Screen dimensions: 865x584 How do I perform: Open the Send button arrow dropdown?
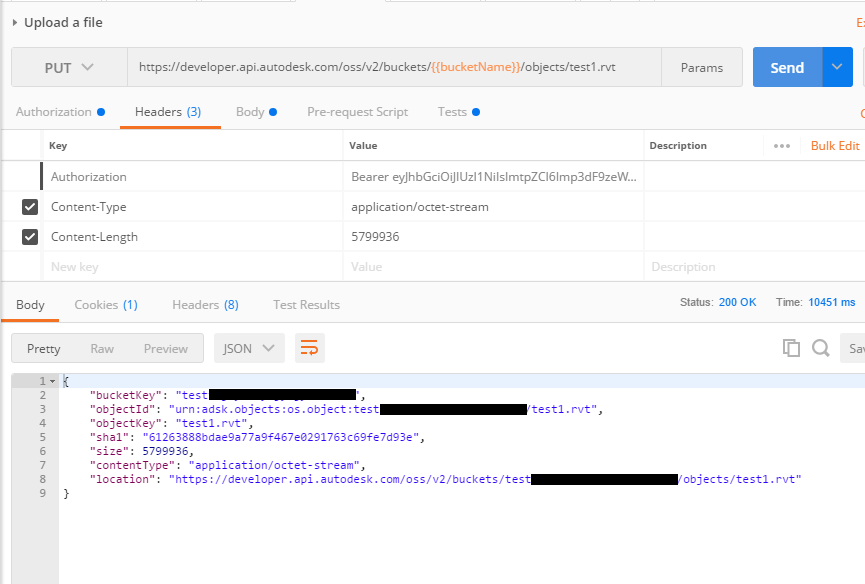[x=837, y=67]
